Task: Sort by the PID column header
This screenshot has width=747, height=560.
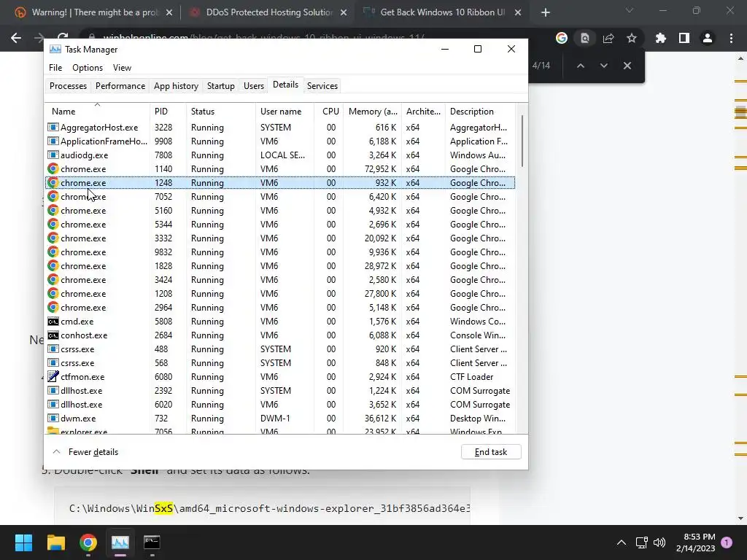Action: [x=168, y=111]
